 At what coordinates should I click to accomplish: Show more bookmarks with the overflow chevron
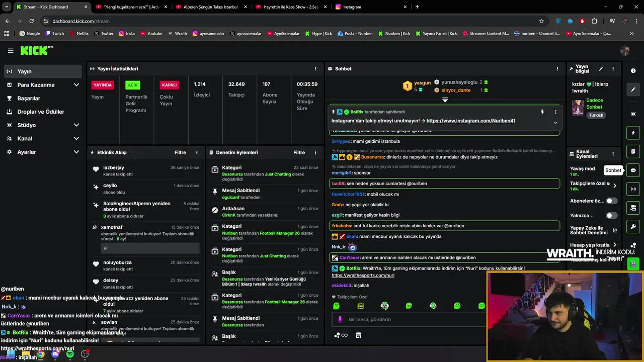[x=632, y=34]
